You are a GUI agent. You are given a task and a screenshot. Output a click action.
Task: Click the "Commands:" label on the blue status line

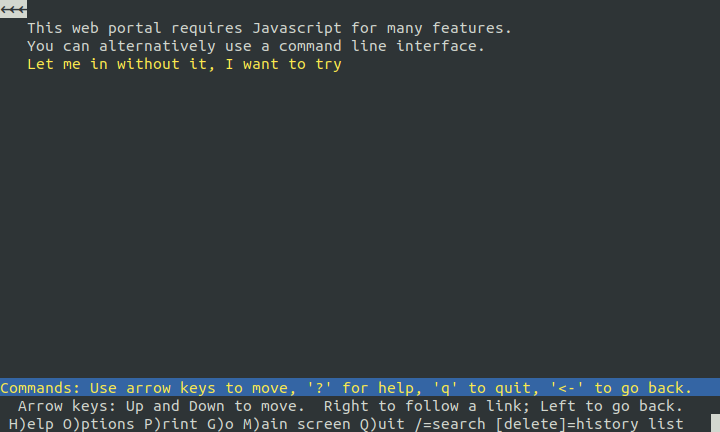coord(40,388)
